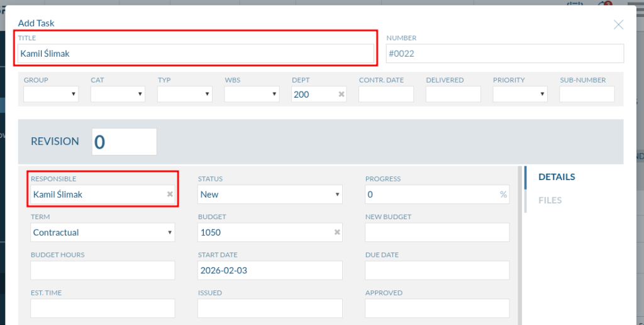
Task: Click the Title input field
Action: 195,54
